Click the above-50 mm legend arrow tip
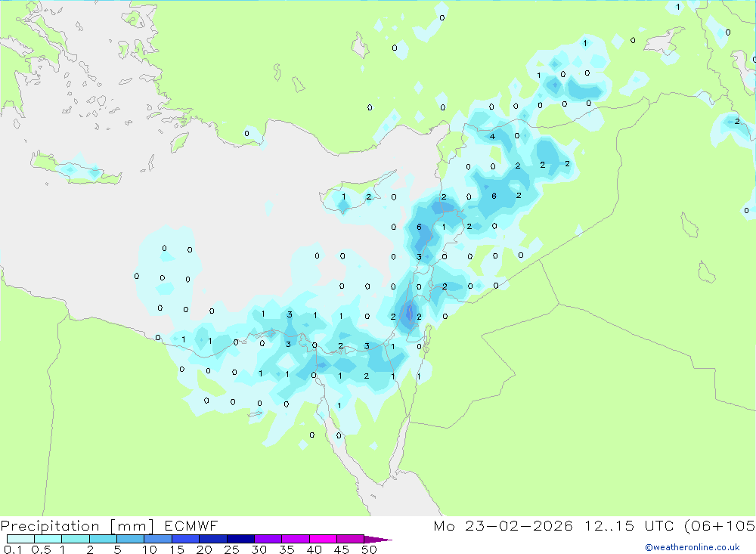756x554 pixels. pos(378,540)
